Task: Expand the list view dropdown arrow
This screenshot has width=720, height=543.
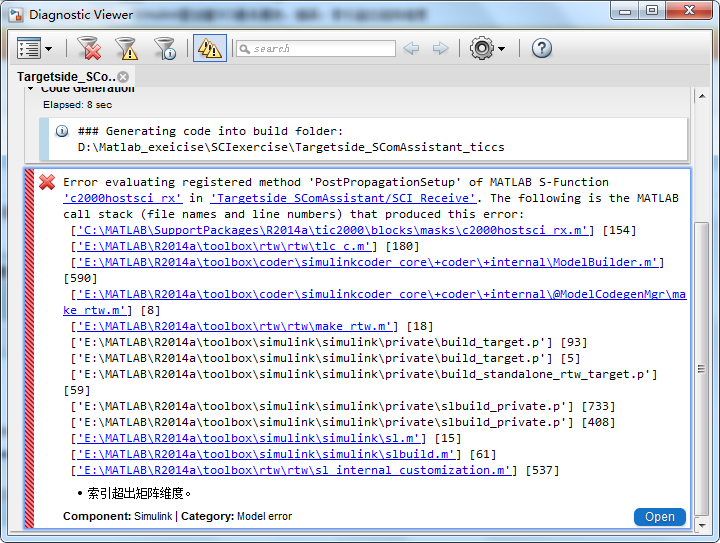Action: [49, 49]
